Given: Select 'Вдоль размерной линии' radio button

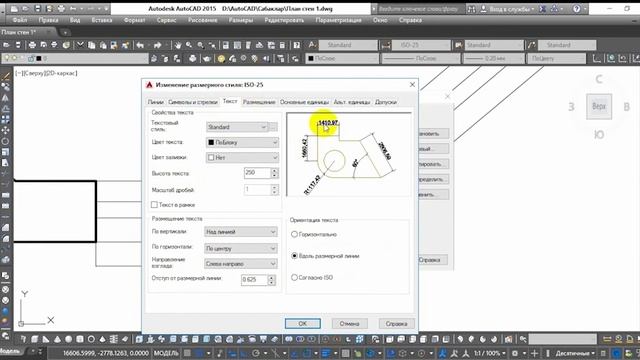Looking at the screenshot, I should (x=294, y=256).
